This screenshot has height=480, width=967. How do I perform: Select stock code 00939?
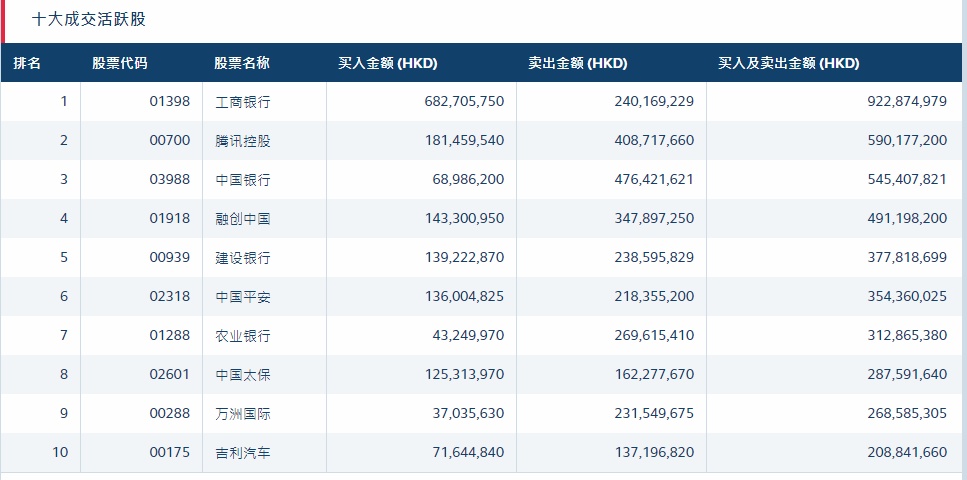[170, 257]
